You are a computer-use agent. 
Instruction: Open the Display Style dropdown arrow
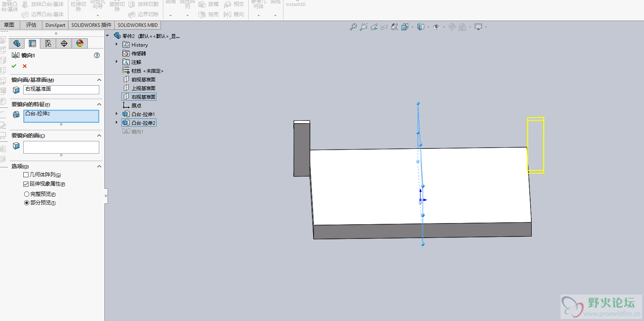coord(428,27)
